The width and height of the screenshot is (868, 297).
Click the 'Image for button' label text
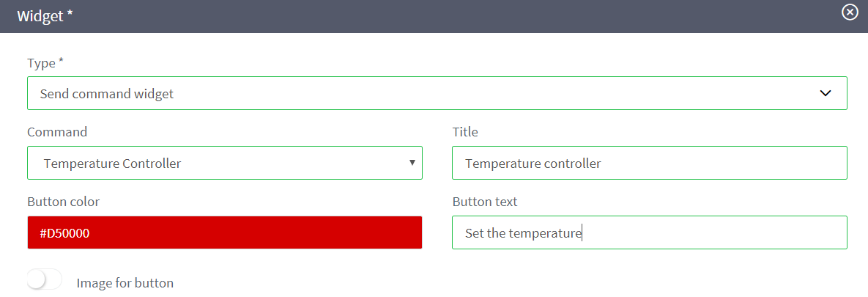[x=125, y=283]
